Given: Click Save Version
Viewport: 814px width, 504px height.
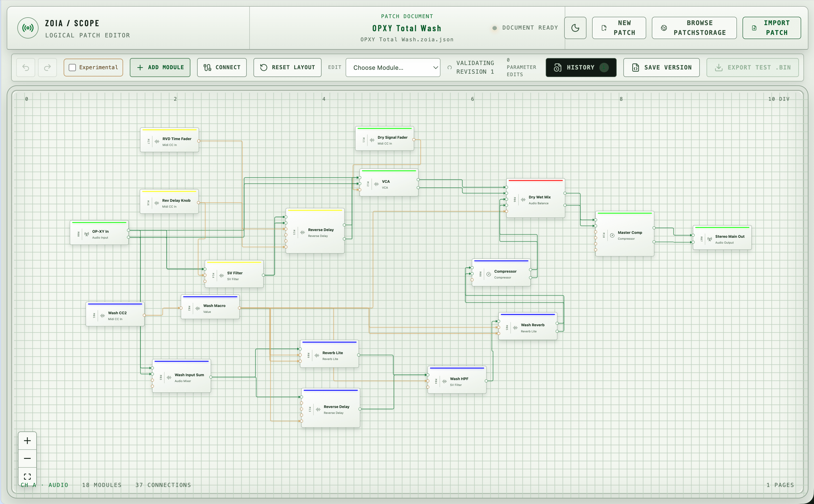Looking at the screenshot, I should pyautogui.click(x=661, y=67).
